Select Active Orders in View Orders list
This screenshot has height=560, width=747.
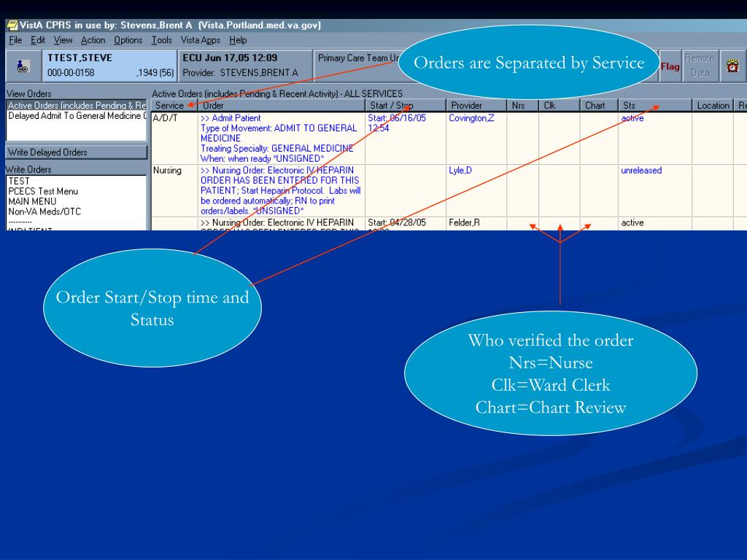(x=76, y=105)
